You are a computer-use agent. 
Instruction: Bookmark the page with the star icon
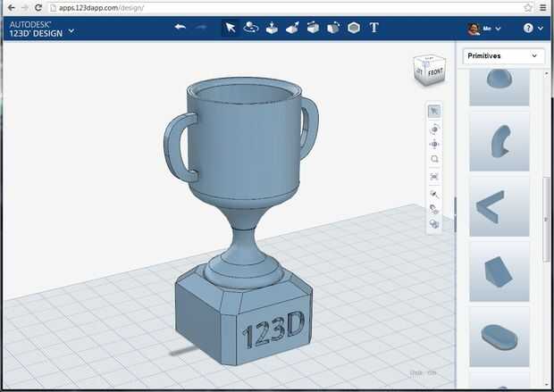[528, 7]
